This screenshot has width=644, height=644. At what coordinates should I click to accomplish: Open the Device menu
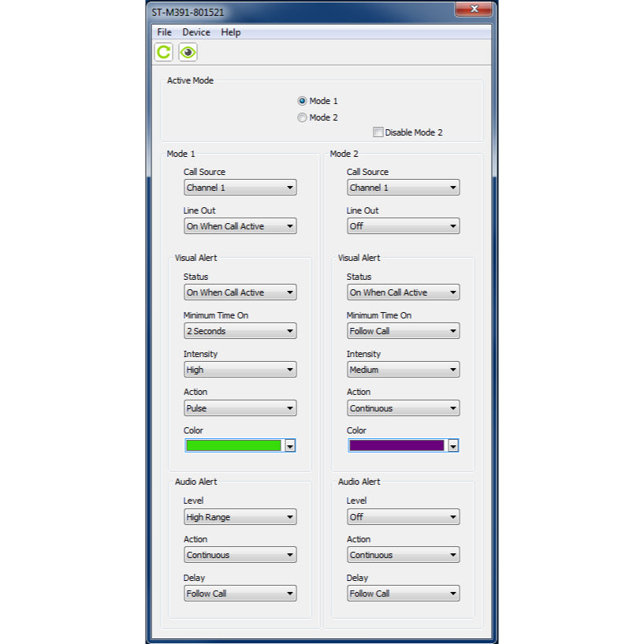click(196, 32)
